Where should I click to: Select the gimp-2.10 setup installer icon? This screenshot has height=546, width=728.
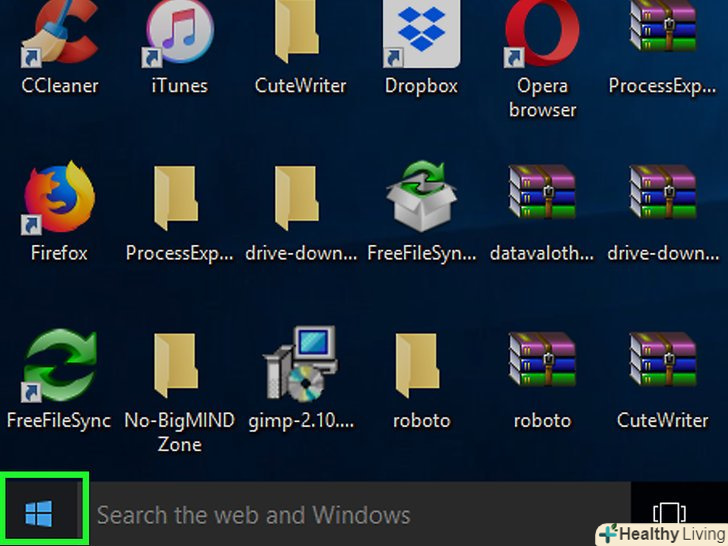coord(300,363)
